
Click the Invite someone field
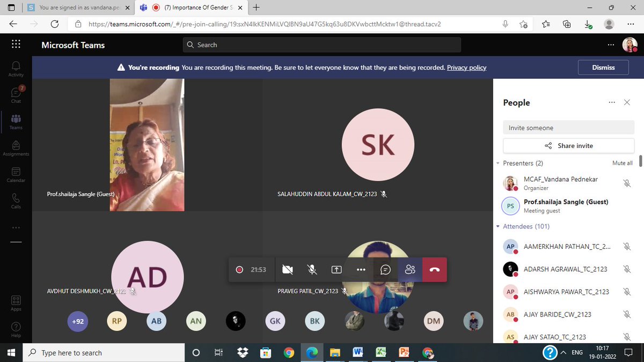[568, 128]
